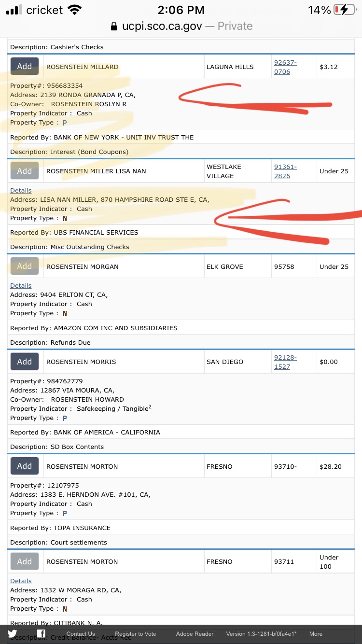362x644 pixels.
Task: Click disabled Add for ROSENSTEIN MILLER LISA NAN
Action: click(x=25, y=171)
